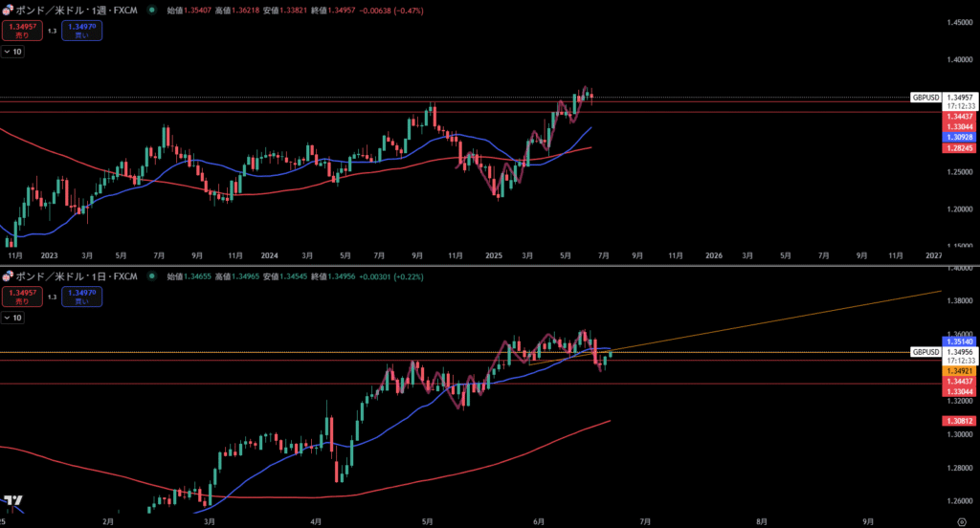Click the blue 1.30928 moving average price tag
980x528 pixels.
click(959, 137)
